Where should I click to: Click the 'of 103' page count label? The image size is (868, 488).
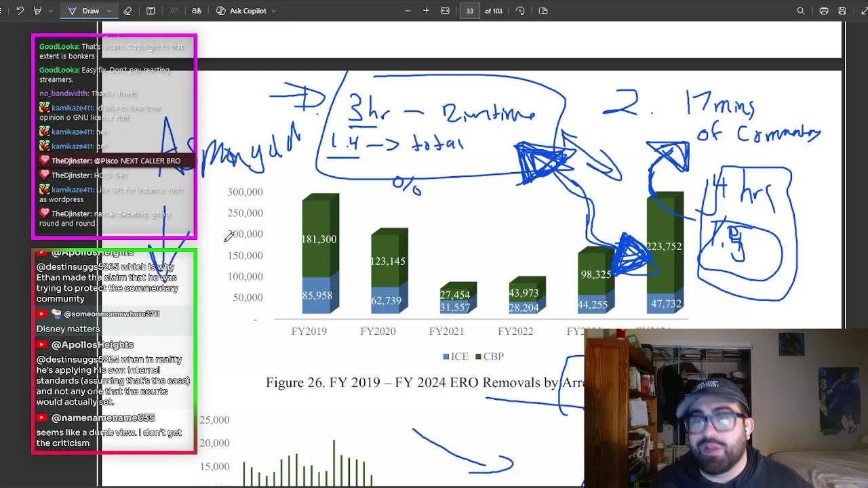point(494,11)
